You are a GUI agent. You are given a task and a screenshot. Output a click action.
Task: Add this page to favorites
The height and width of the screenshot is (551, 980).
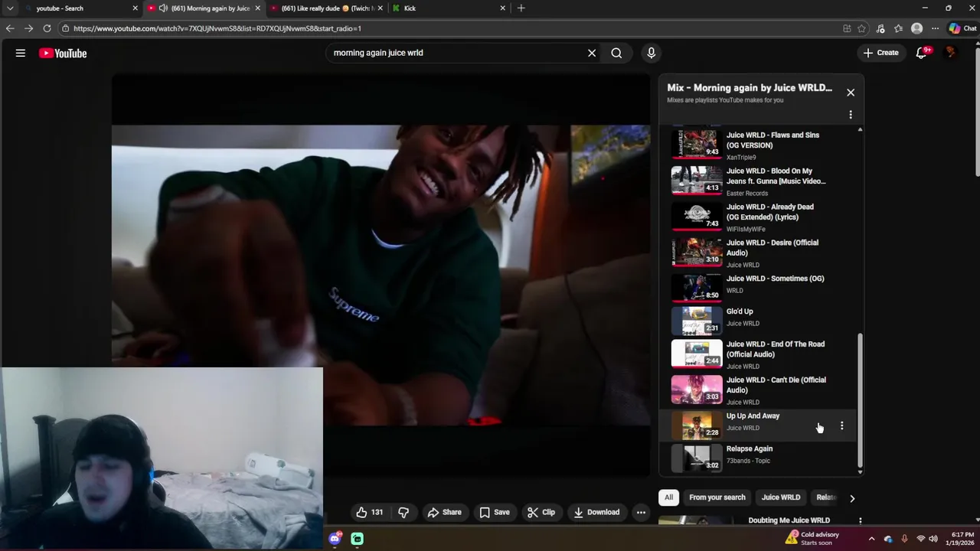tap(862, 28)
